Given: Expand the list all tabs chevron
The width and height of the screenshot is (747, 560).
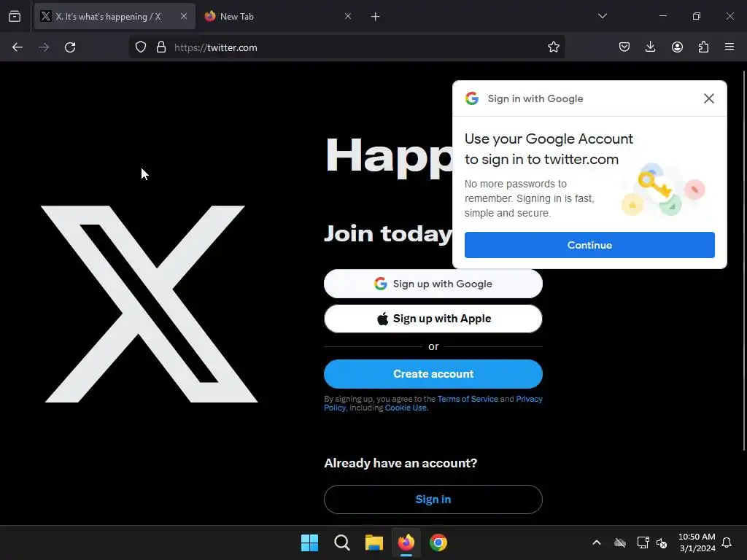Looking at the screenshot, I should (x=602, y=16).
